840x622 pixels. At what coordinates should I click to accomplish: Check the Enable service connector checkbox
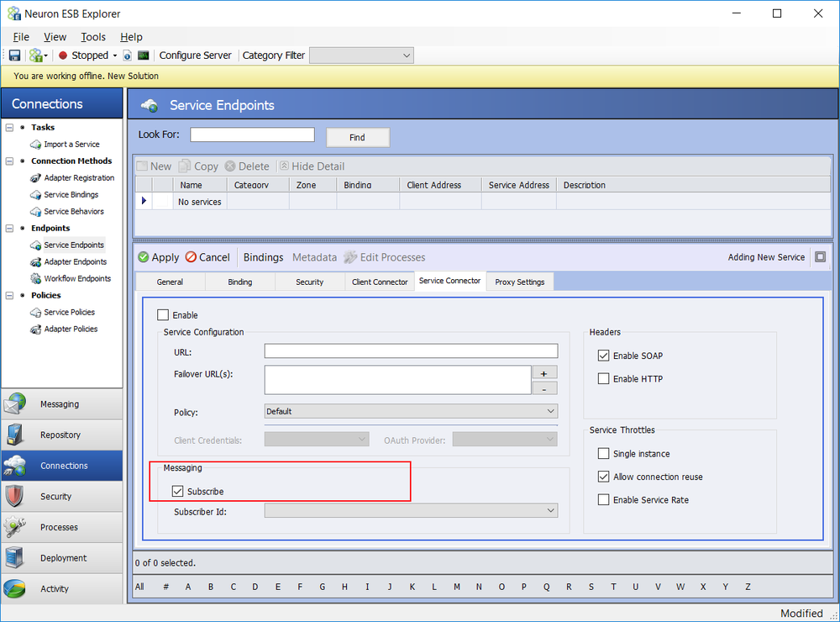point(163,315)
